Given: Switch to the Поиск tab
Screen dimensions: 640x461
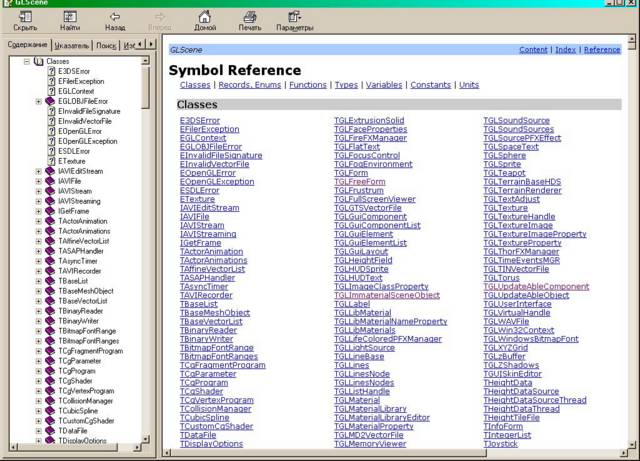Looking at the screenshot, I should coord(106,46).
